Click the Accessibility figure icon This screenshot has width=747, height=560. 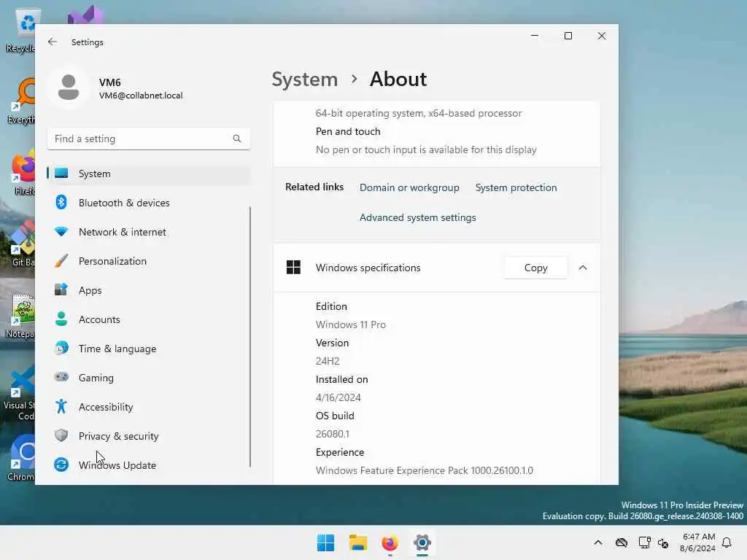click(61, 406)
